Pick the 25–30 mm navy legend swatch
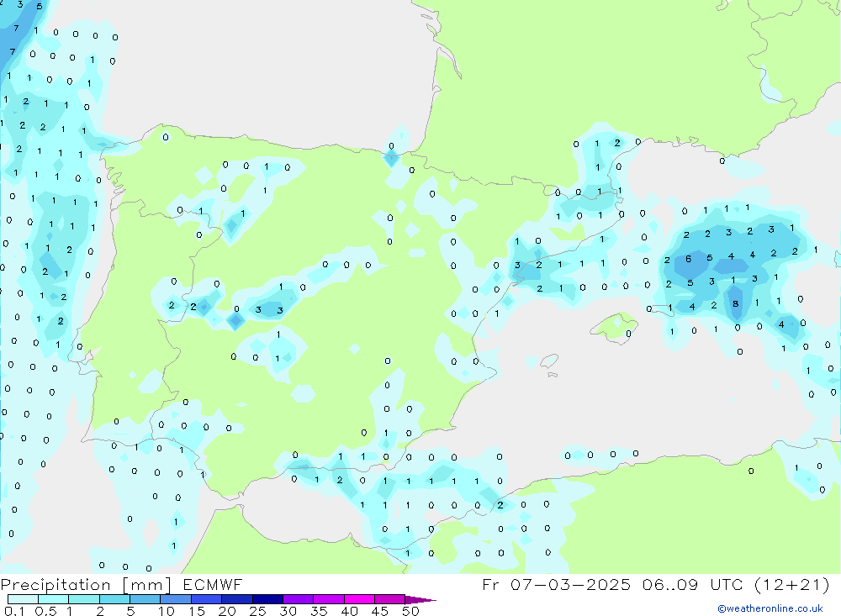 [x=267, y=599]
